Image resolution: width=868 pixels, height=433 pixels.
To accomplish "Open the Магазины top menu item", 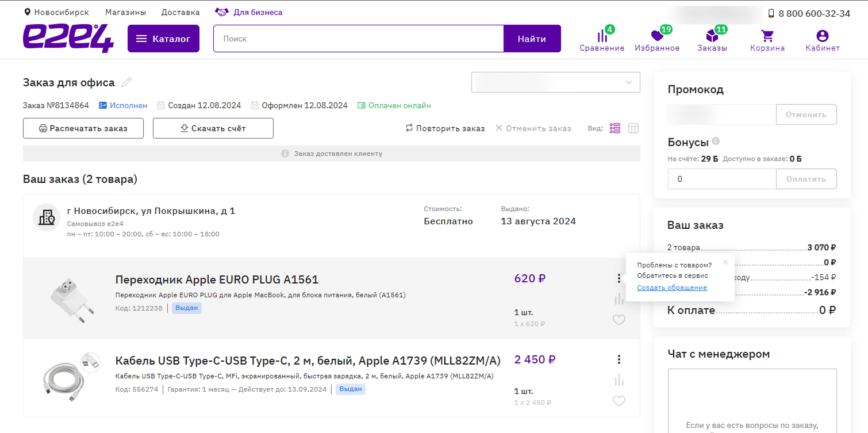I will coord(125,12).
